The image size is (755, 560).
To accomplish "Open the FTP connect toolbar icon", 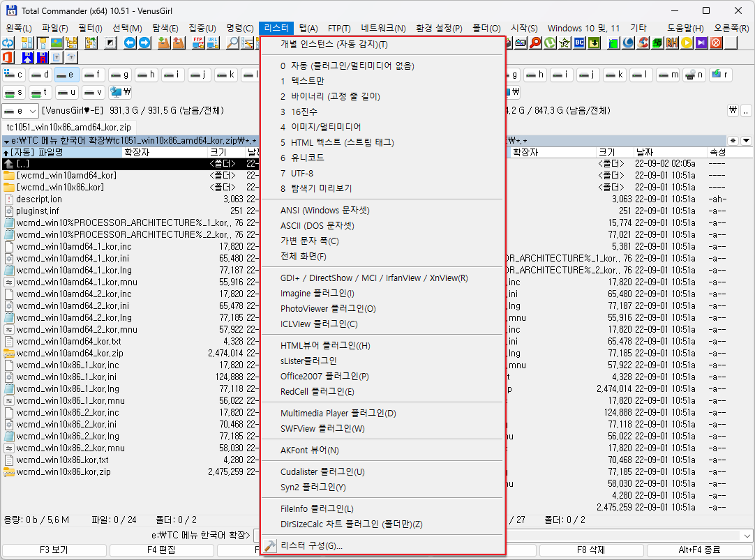I will (x=198, y=43).
